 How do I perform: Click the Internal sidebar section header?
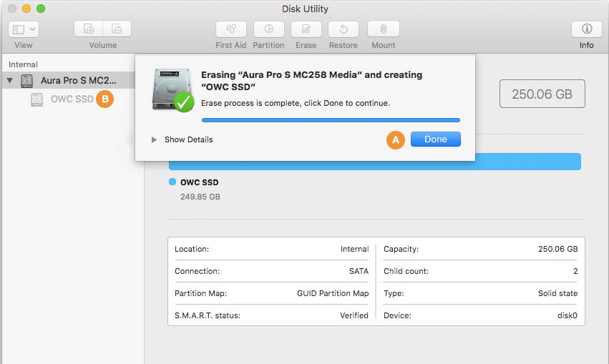pyautogui.click(x=24, y=64)
